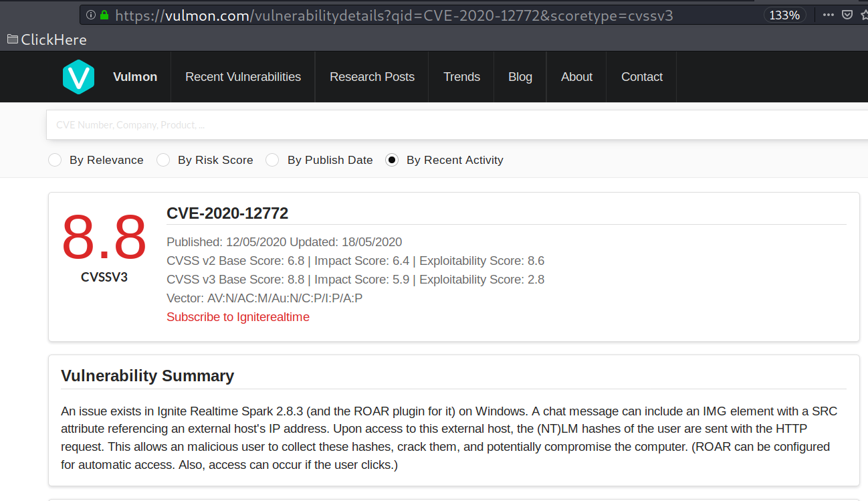Viewport: 868px width, 501px height.
Task: Select the By Recent Activity radio button
Action: [x=392, y=160]
